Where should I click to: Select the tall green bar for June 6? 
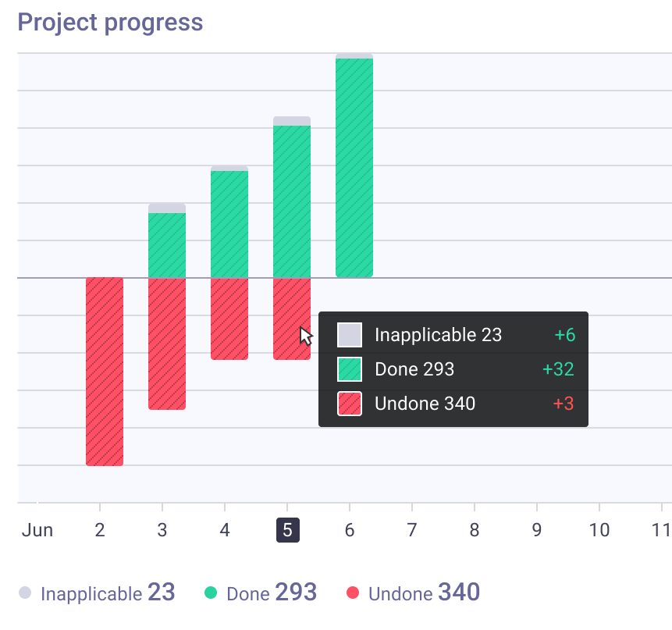click(x=354, y=168)
